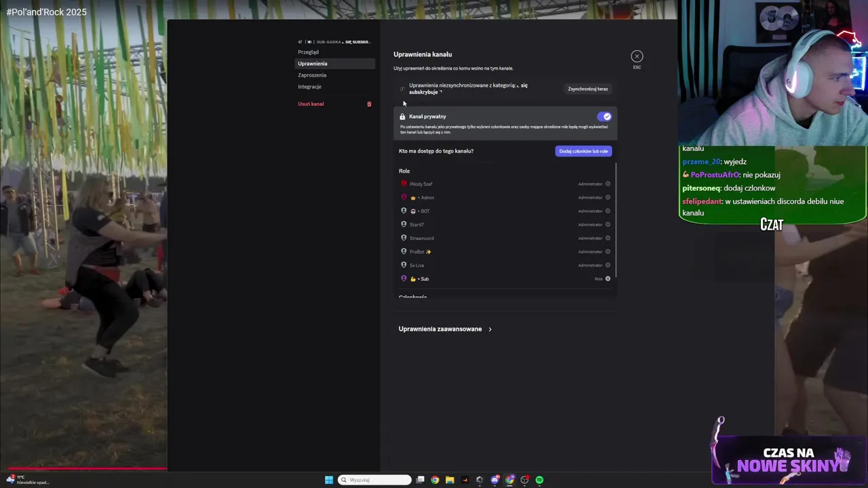Screen dimensions: 868x488
Task: Open File Explorer from the taskbar
Action: [450, 480]
